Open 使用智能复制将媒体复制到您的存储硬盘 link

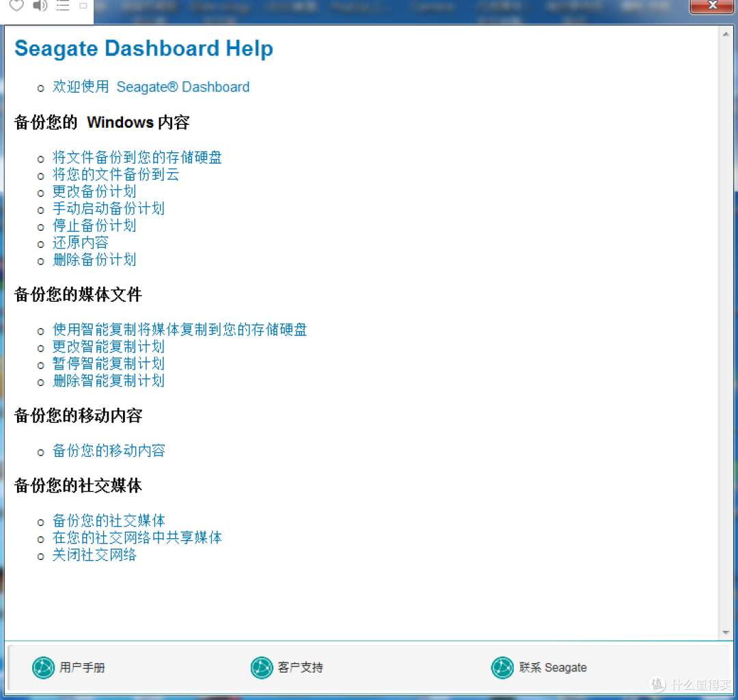(180, 330)
